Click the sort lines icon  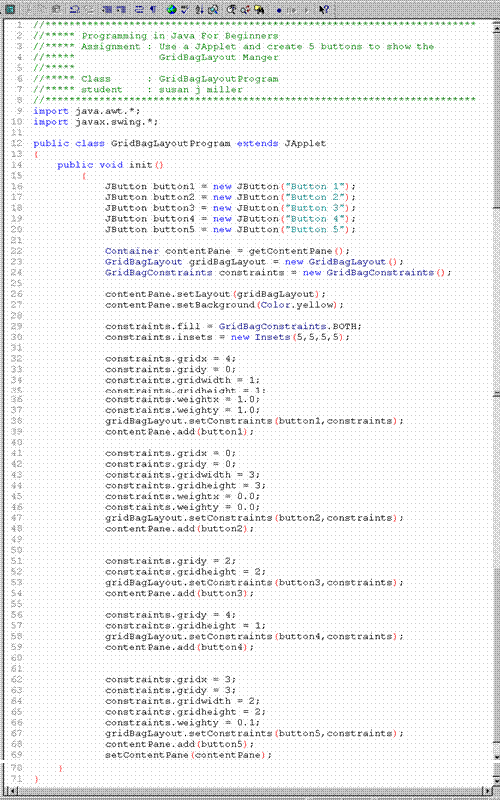(199, 9)
